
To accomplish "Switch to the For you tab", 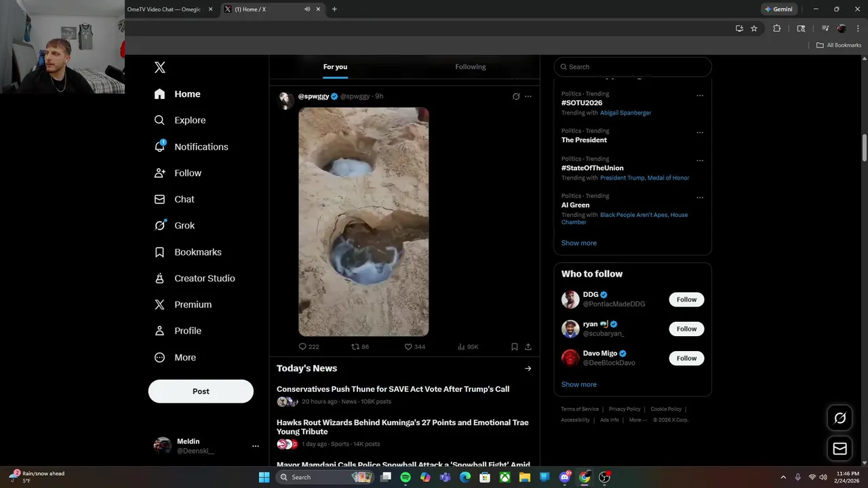I will [335, 67].
